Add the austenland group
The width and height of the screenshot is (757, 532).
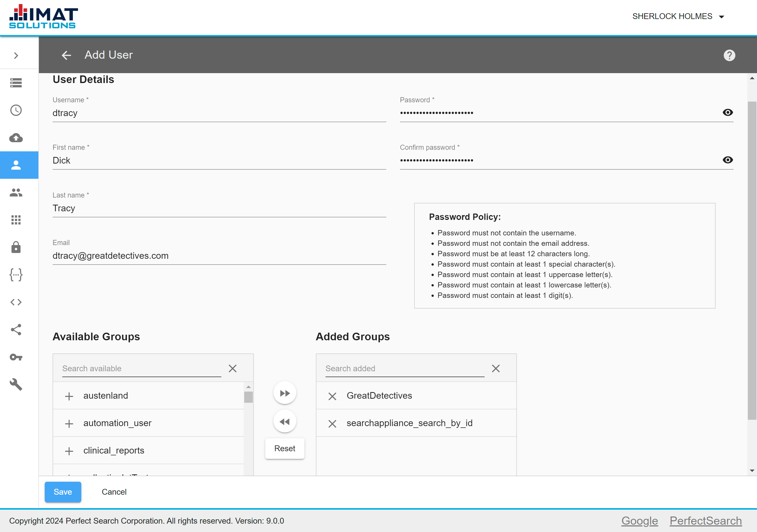(69, 396)
